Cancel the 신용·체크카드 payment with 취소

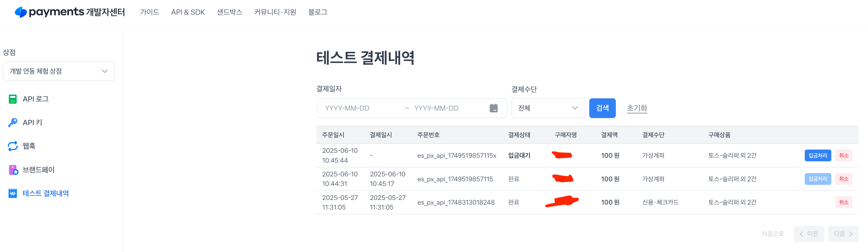pyautogui.click(x=843, y=202)
